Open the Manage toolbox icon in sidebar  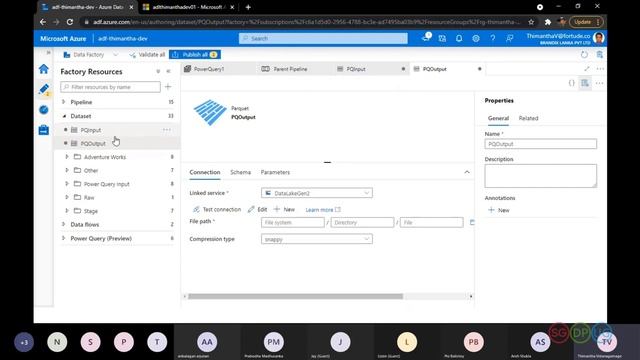click(44, 130)
